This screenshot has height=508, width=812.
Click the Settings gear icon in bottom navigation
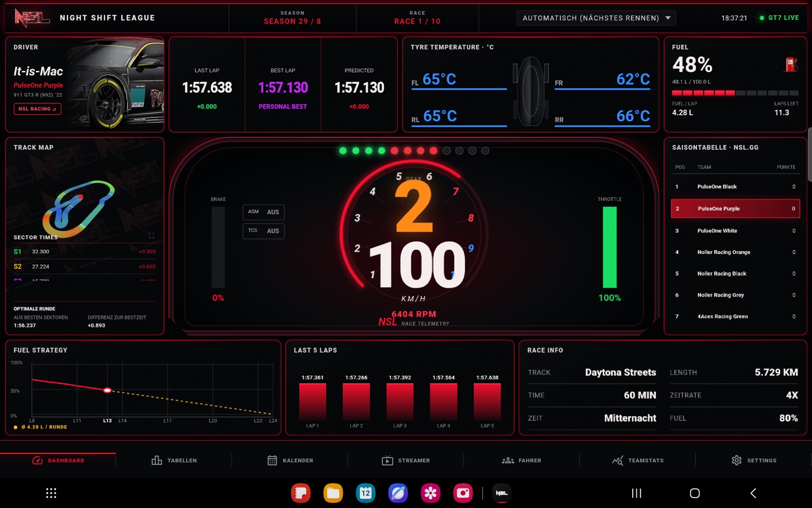pyautogui.click(x=737, y=460)
